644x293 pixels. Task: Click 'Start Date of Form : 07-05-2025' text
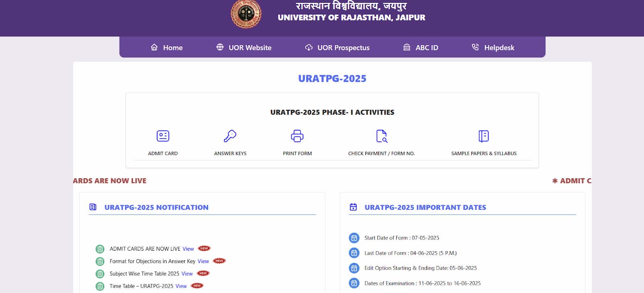pyautogui.click(x=402, y=238)
